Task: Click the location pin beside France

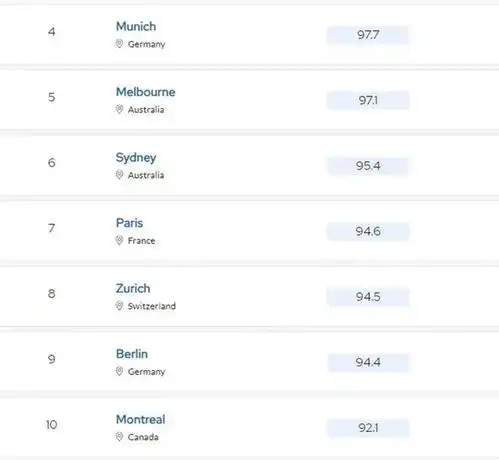Action: click(119, 240)
